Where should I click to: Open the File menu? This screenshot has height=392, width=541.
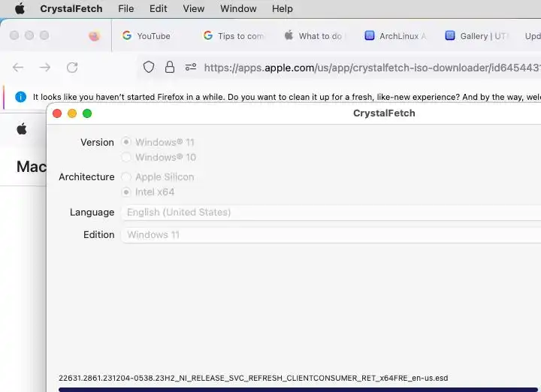pyautogui.click(x=126, y=8)
